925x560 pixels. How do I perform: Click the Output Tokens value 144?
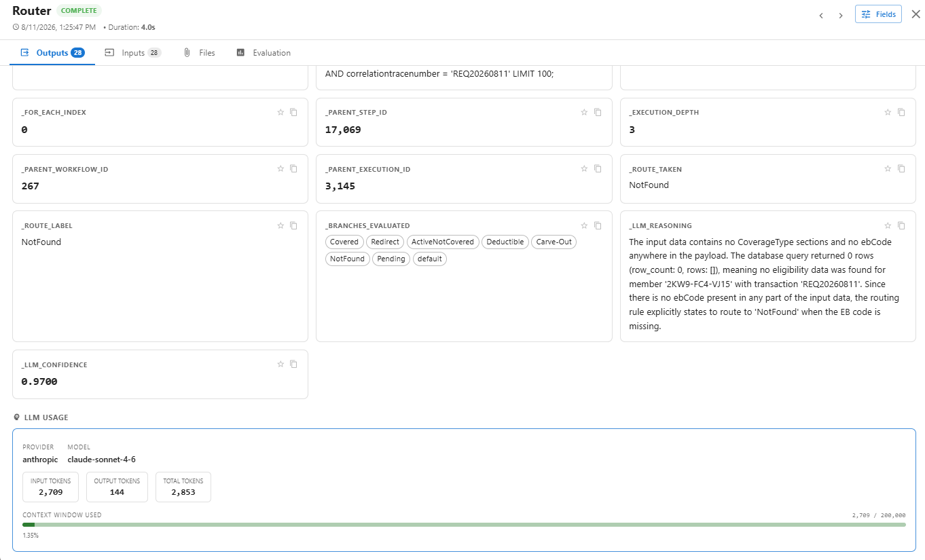pos(117,492)
